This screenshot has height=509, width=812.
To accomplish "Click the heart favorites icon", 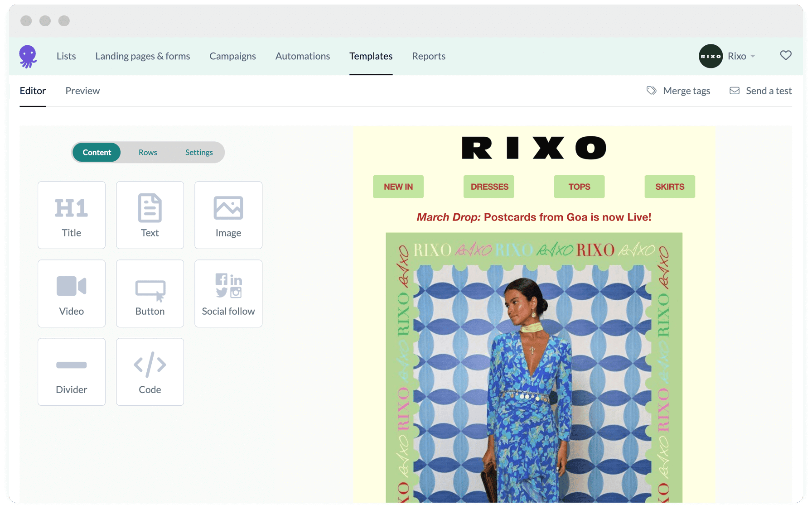I will [786, 55].
